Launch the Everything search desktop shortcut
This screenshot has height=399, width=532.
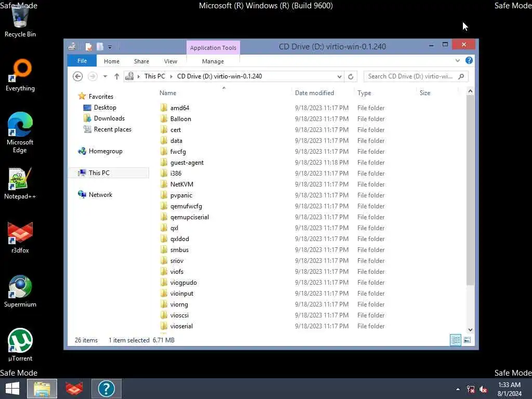coord(20,75)
